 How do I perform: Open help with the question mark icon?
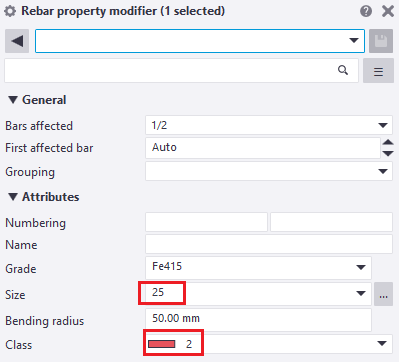click(366, 11)
